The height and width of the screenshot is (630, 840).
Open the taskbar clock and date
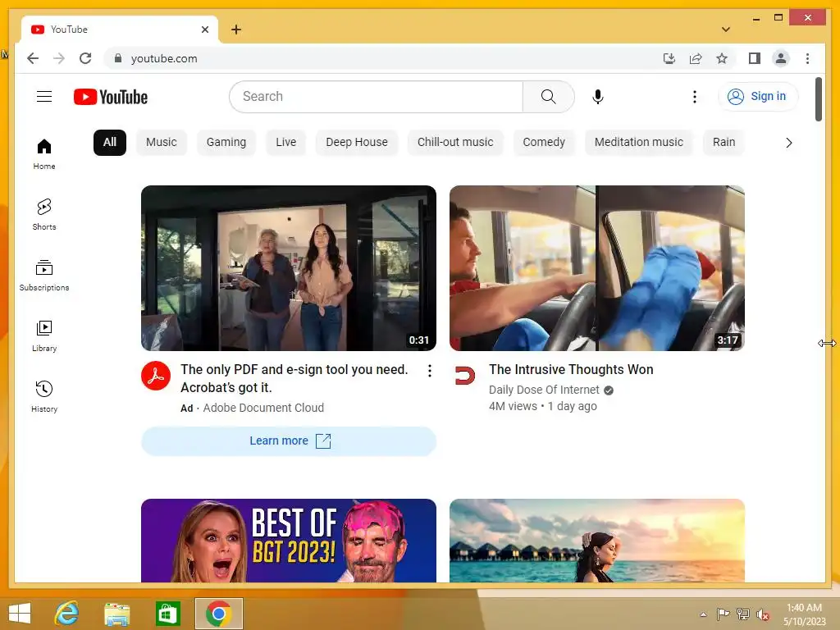tap(804, 614)
